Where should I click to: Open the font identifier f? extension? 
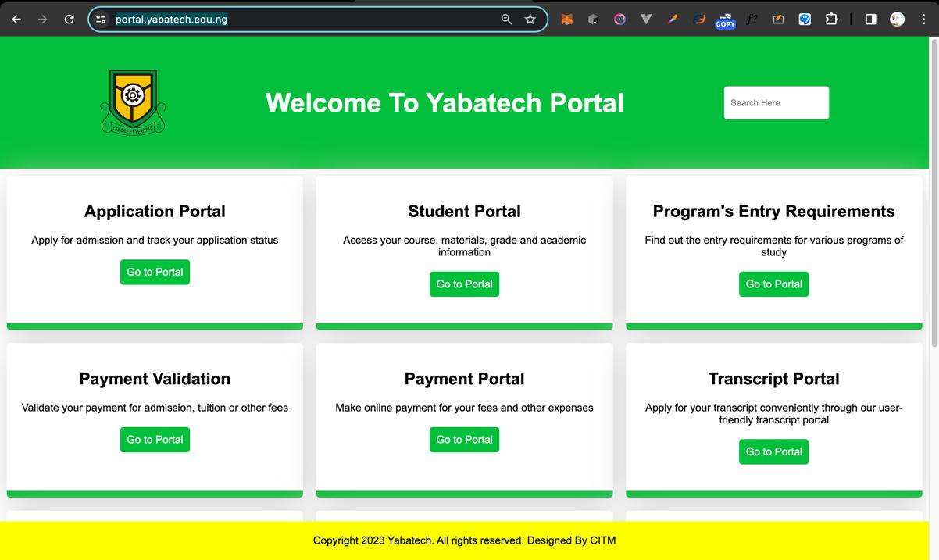coord(752,19)
